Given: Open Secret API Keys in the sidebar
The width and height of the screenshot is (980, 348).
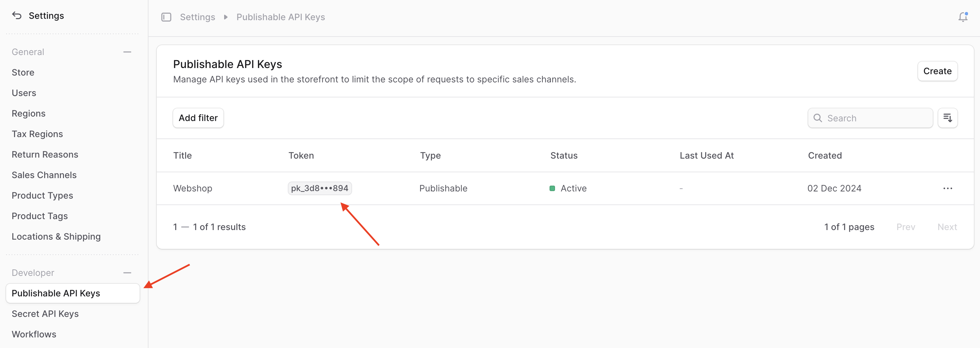Looking at the screenshot, I should pyautogui.click(x=45, y=313).
